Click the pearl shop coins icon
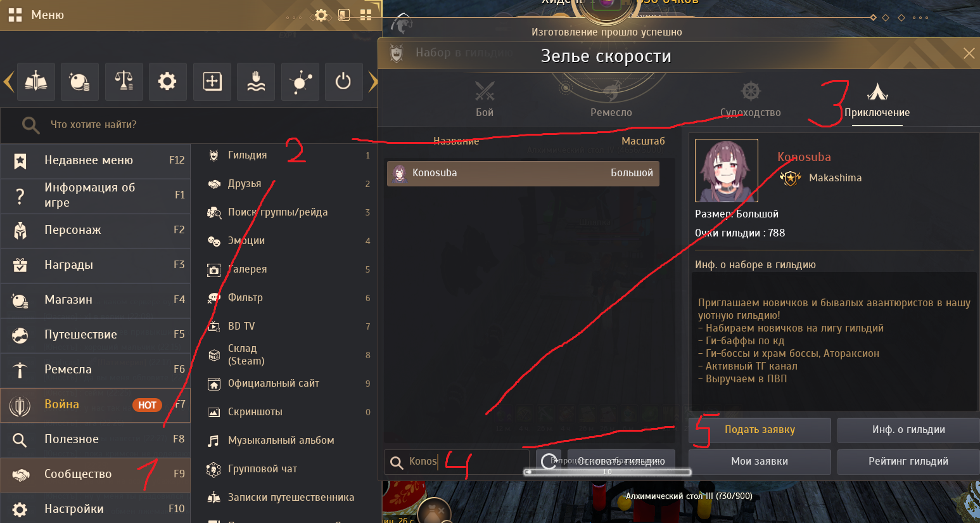The height and width of the screenshot is (523, 980). 79,81
